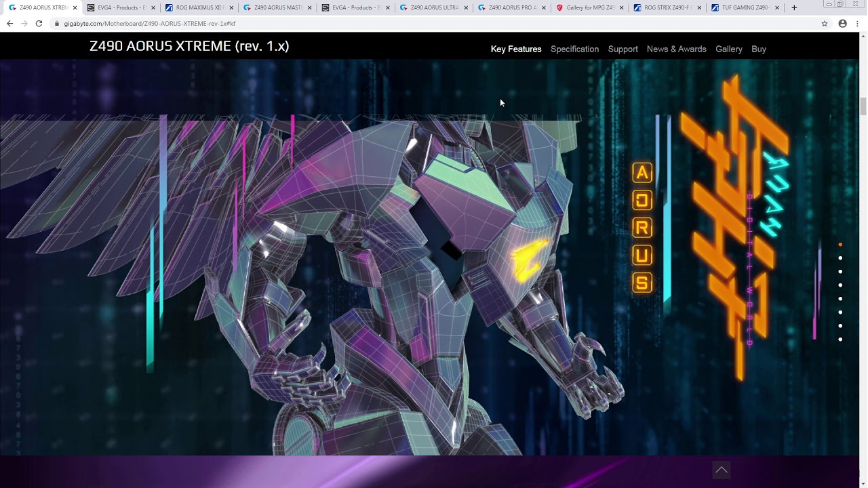Image resolution: width=868 pixels, height=488 pixels.
Task: Close the Z490 AORUS XTREME tab
Action: pos(75,7)
